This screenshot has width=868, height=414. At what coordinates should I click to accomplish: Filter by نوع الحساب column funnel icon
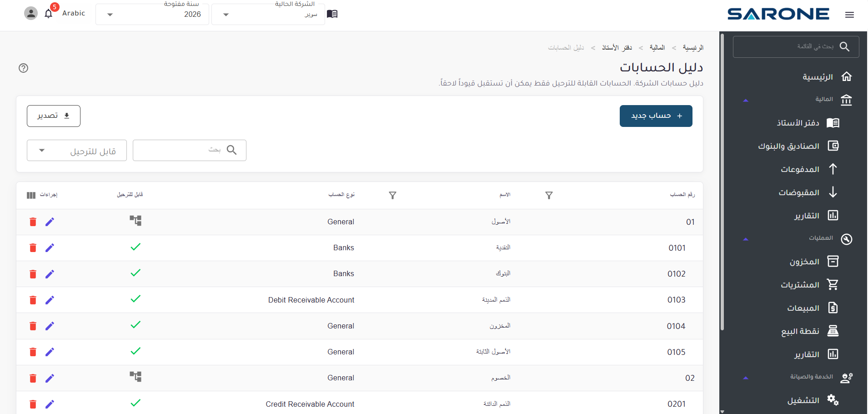click(393, 195)
